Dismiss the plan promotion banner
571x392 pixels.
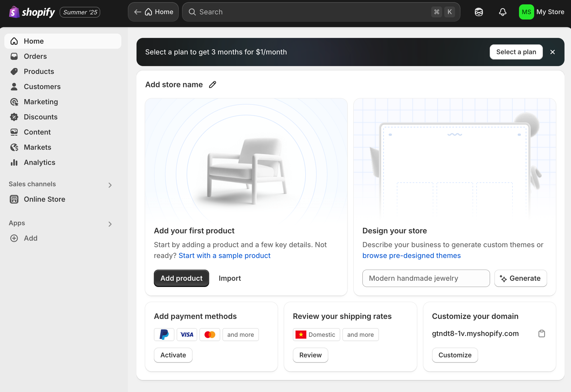coord(552,52)
